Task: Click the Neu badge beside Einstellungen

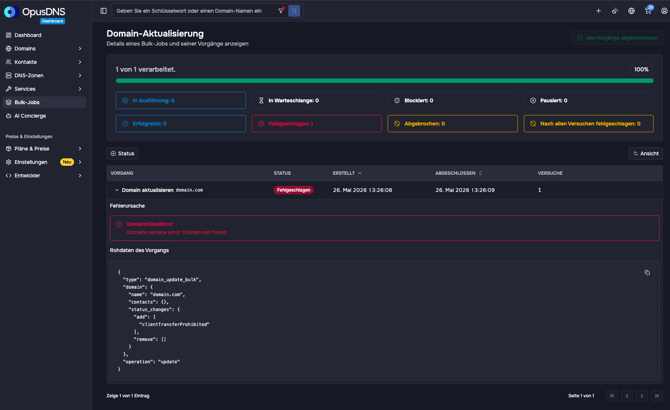Action: coord(67,162)
